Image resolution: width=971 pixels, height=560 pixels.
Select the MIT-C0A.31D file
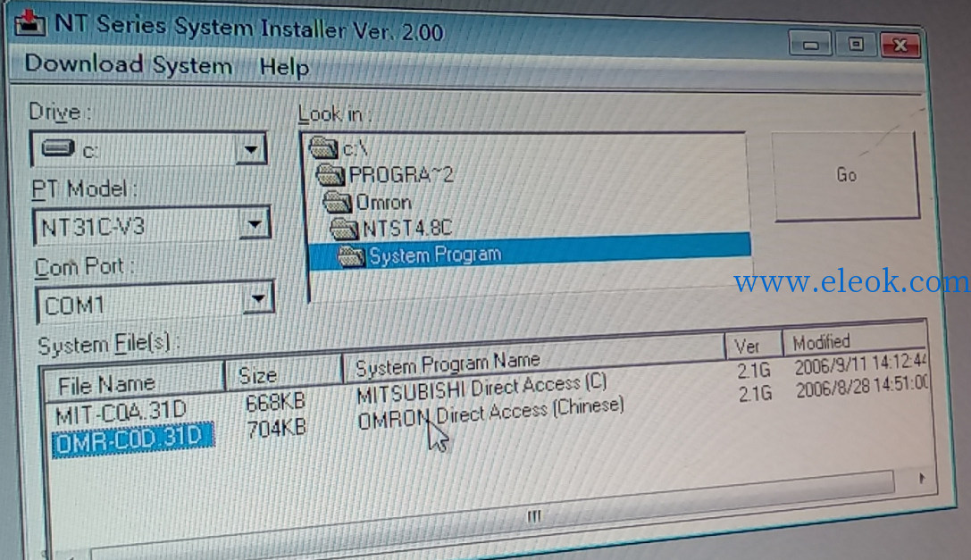(121, 412)
